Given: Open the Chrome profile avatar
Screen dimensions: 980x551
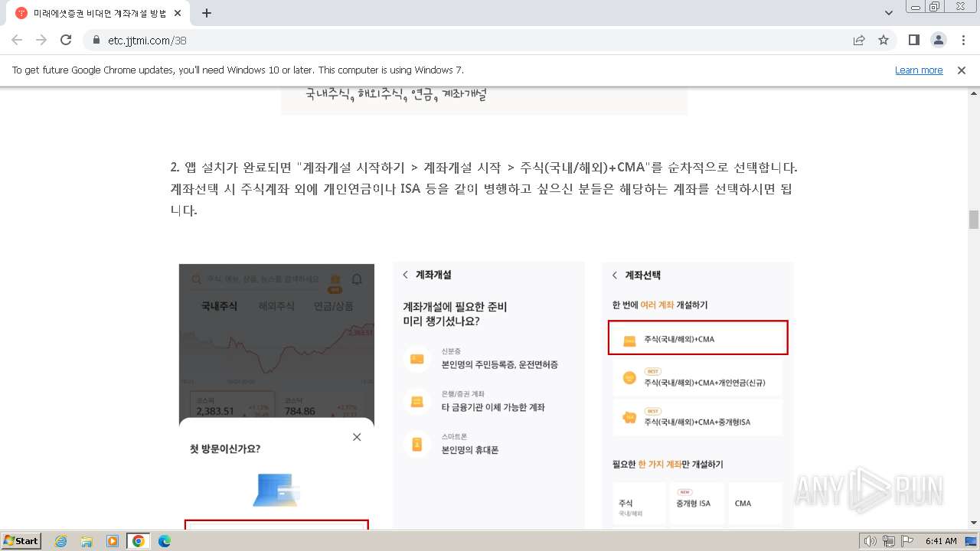Looking at the screenshot, I should coord(938,40).
